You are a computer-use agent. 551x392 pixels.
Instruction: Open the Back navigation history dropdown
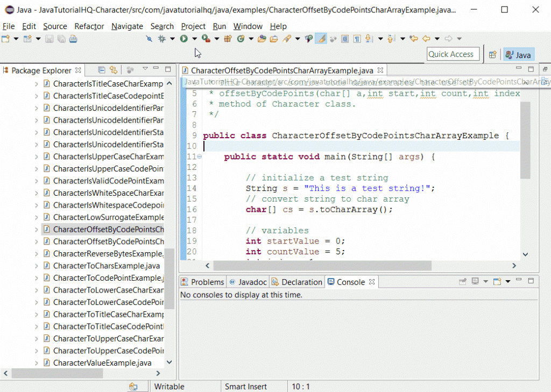436,39
